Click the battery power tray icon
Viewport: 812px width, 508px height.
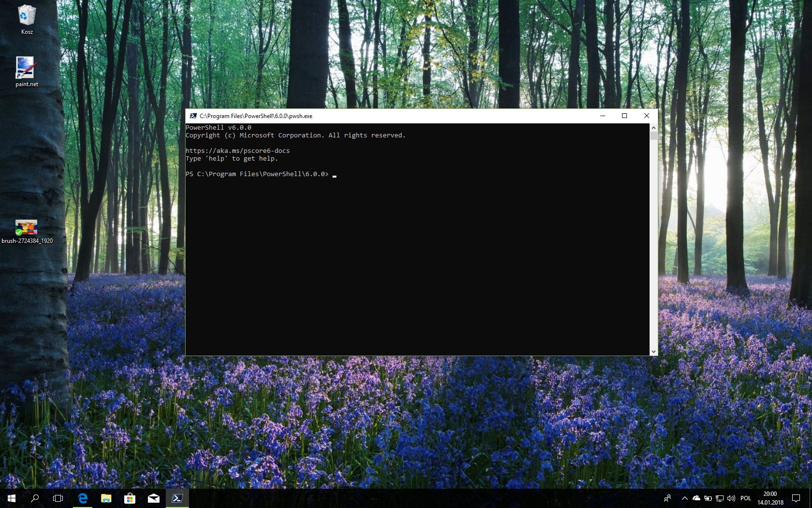tap(708, 498)
